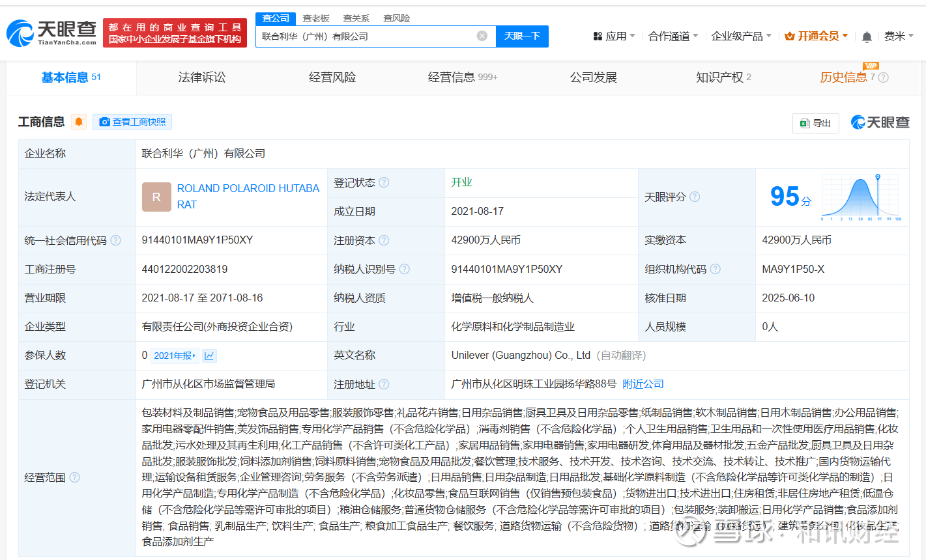926x560 pixels.
Task: Click the credit code 91440101MA9Y1P50XY value
Action: click(x=197, y=240)
